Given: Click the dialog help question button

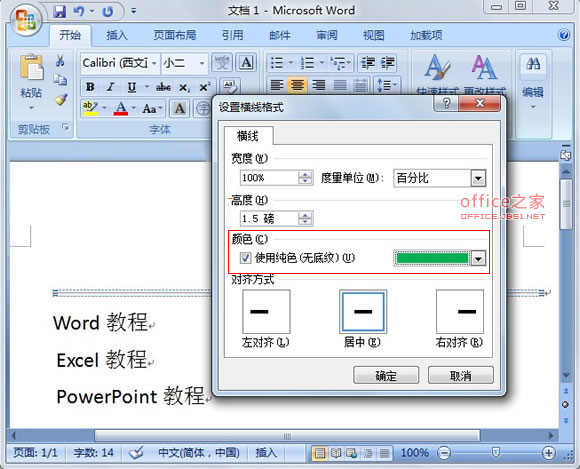Looking at the screenshot, I should pos(446,103).
